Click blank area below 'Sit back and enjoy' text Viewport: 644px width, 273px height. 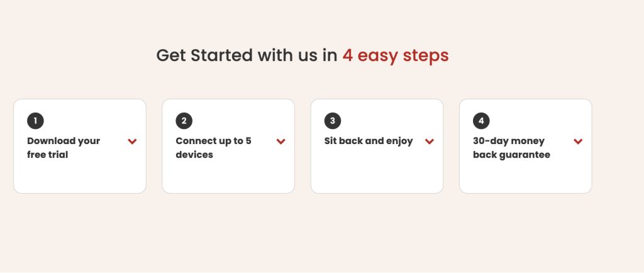376,173
